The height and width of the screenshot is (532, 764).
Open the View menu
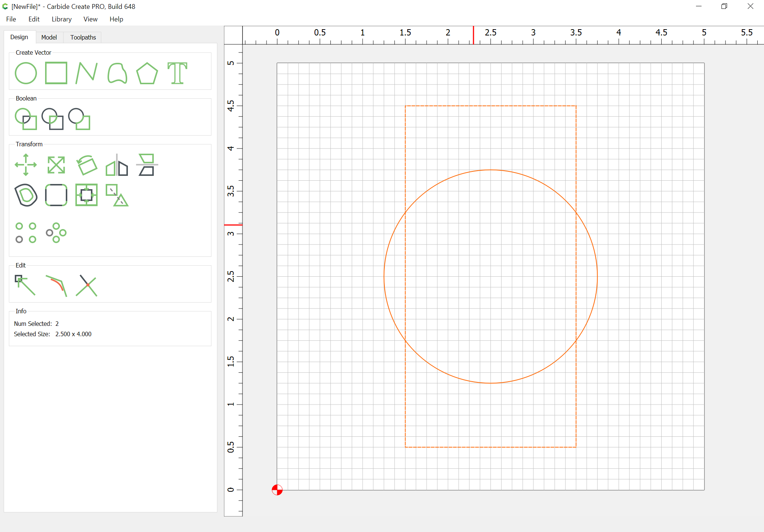point(91,19)
